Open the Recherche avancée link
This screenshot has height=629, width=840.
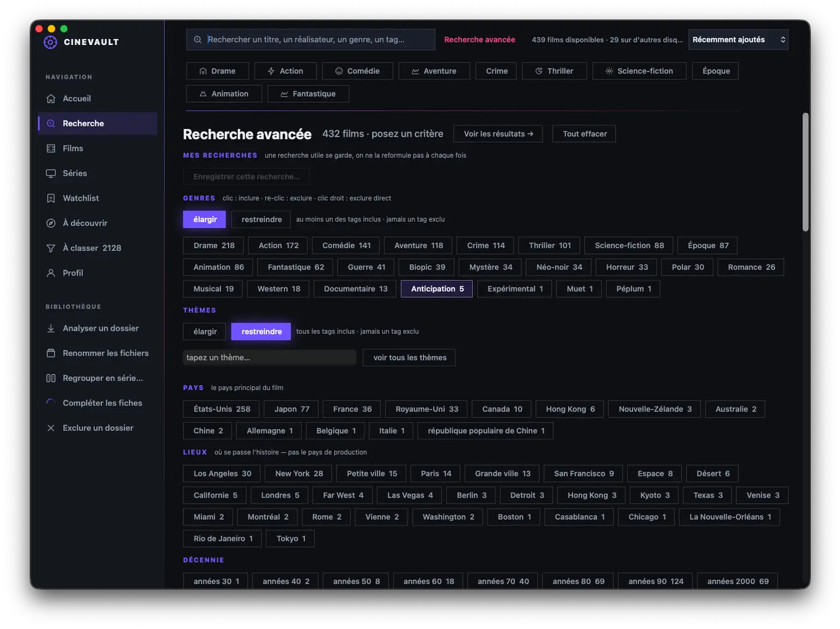[479, 40]
